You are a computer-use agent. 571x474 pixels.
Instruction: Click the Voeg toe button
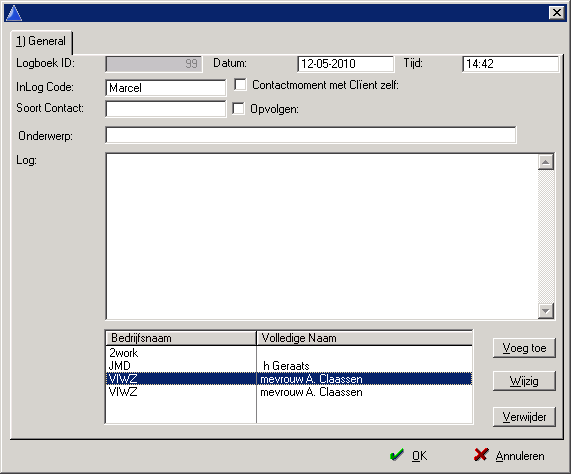click(524, 348)
